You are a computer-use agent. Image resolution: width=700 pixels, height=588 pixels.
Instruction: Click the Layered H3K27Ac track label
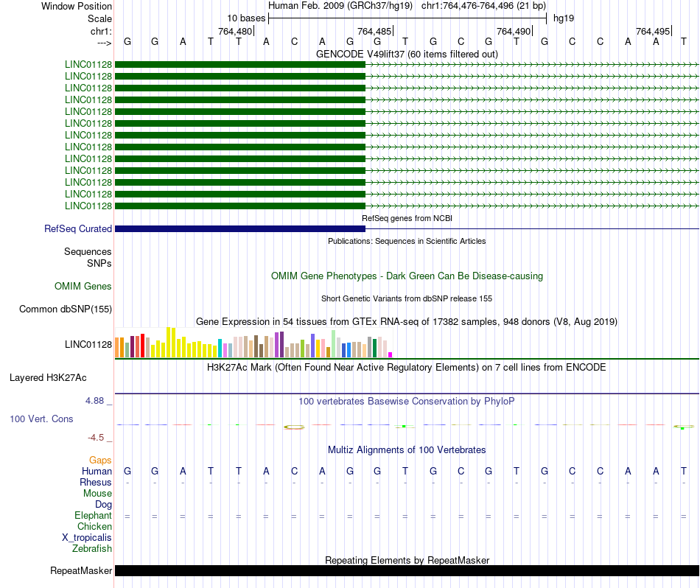click(x=48, y=378)
